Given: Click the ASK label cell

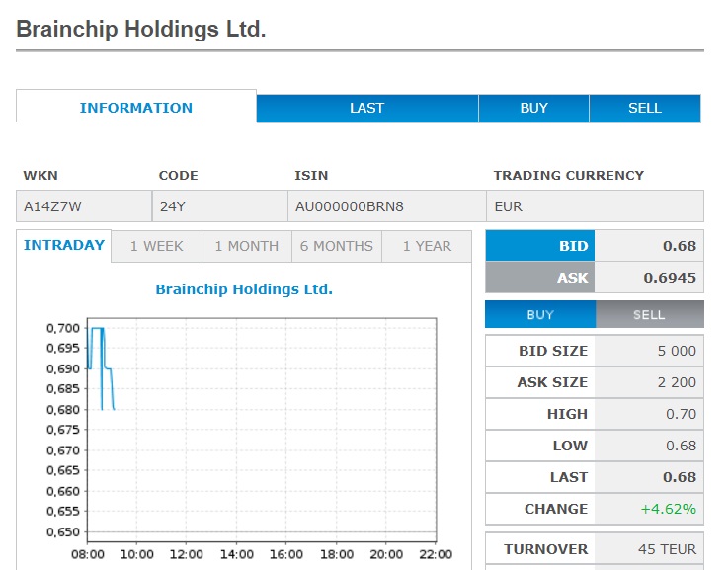Looking at the screenshot, I should tap(540, 278).
